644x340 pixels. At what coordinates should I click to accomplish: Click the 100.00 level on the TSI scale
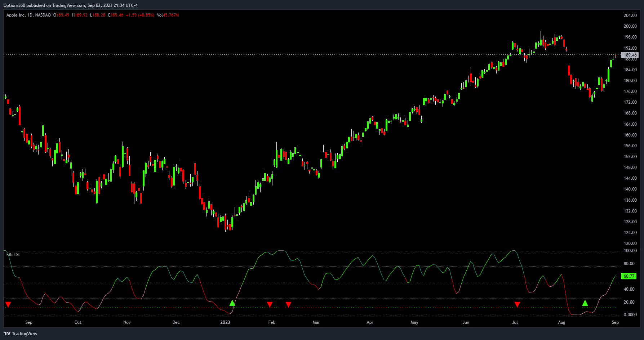630,251
